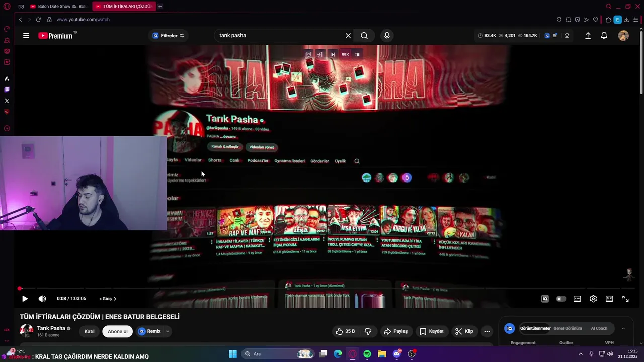
Task: Take a snapshot with Opera capture icon
Action: [x=568, y=20]
